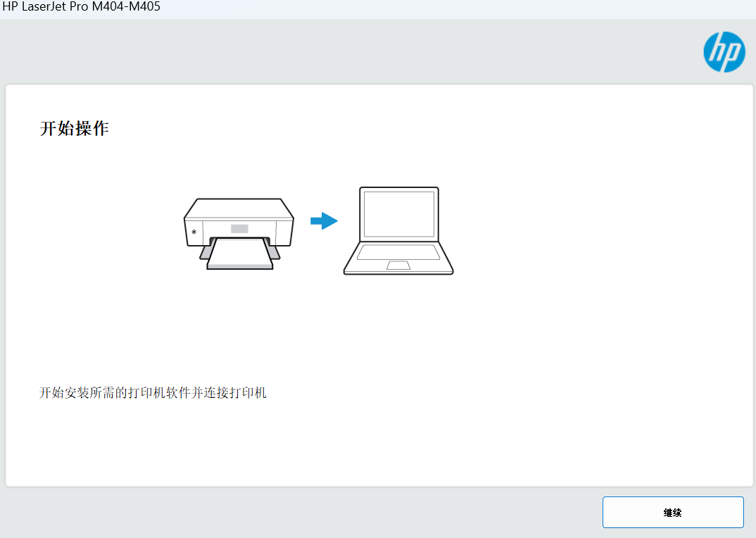Click the laptop illustration
756x538 pixels.
(398, 231)
